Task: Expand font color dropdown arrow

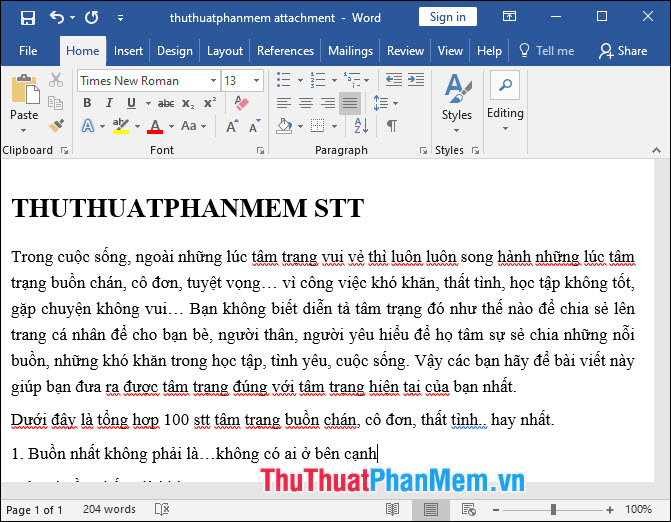Action: (171, 126)
